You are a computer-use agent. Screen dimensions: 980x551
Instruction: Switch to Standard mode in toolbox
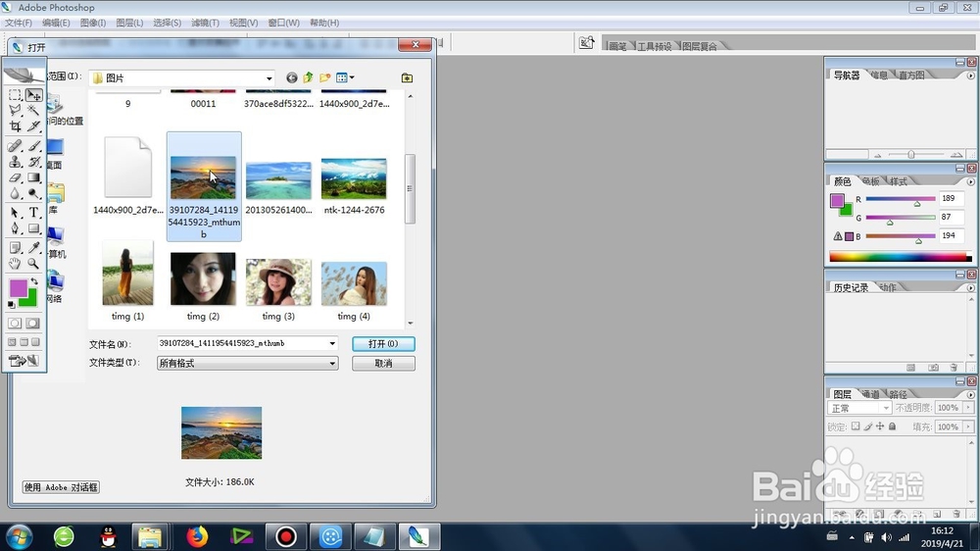pos(15,324)
